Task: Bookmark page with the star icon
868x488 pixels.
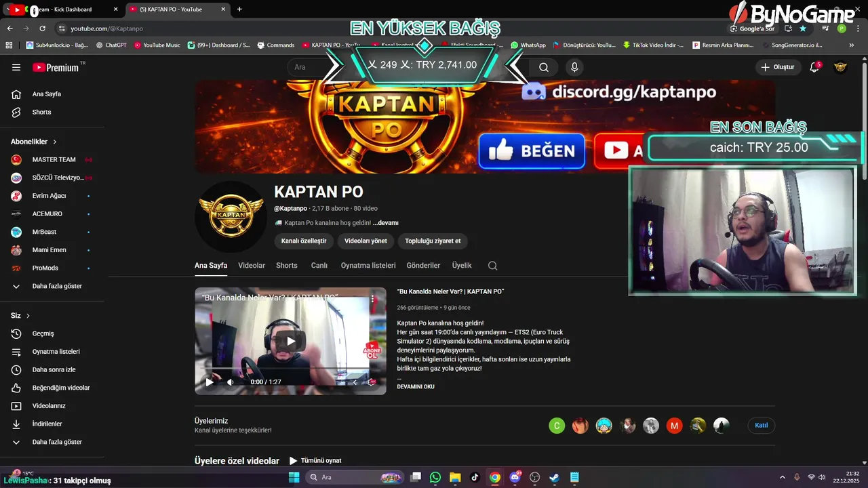Action: [x=803, y=28]
